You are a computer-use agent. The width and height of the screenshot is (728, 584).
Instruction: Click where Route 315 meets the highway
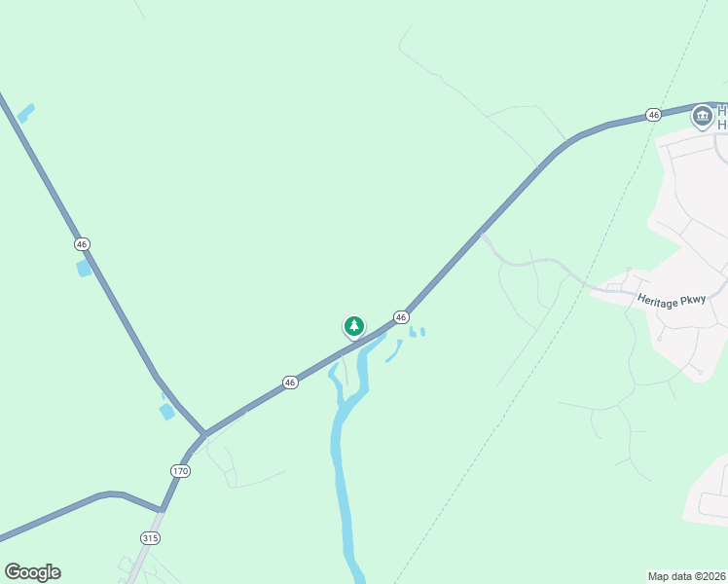pyautogui.click(x=162, y=510)
